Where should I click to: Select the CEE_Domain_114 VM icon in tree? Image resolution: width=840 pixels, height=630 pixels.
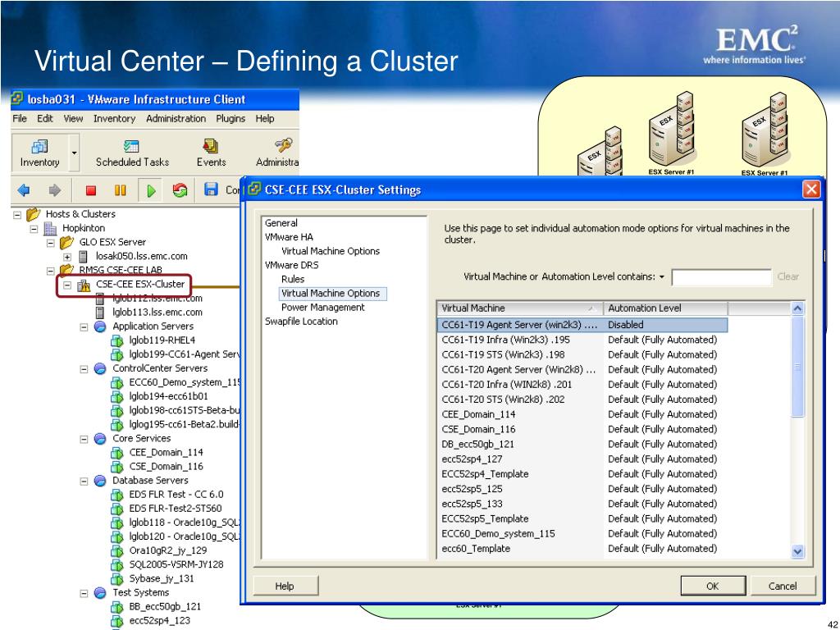(x=116, y=453)
